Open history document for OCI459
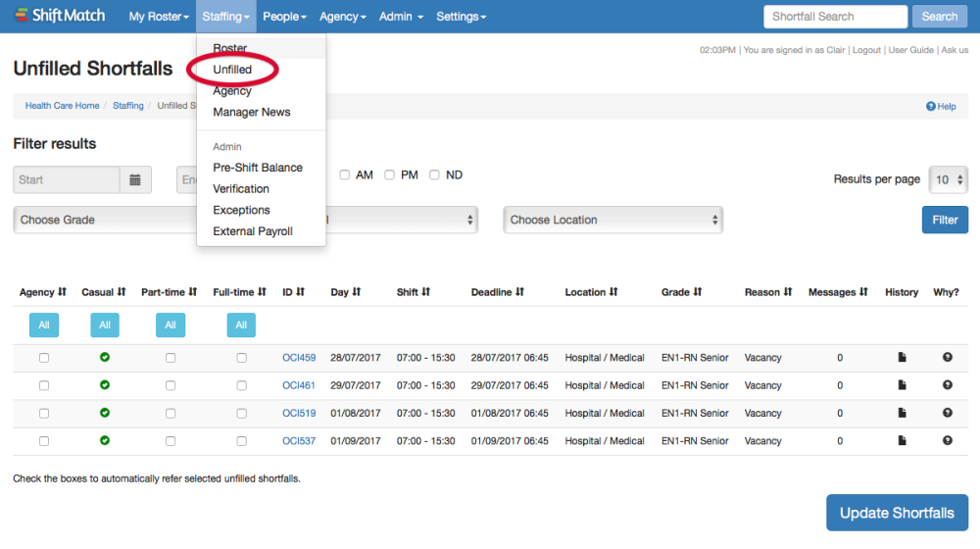The image size is (980, 549). 902,357
